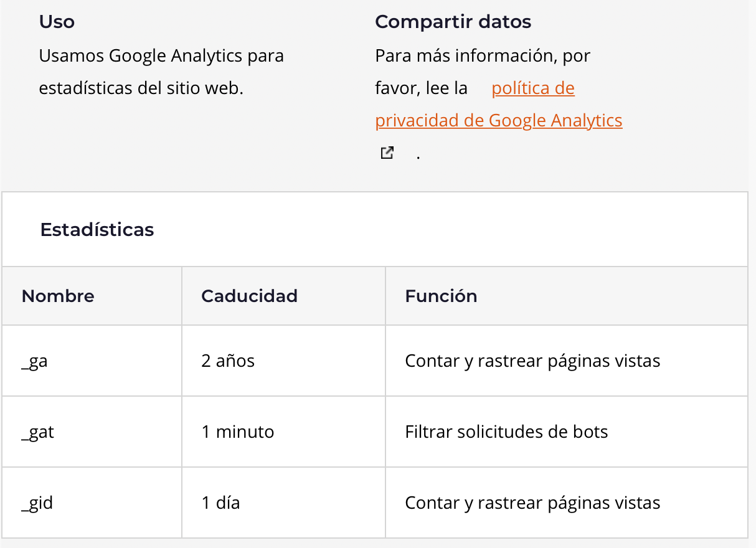Select the Caducidad column header
Image resolution: width=756 pixels, height=548 pixels.
click(249, 296)
